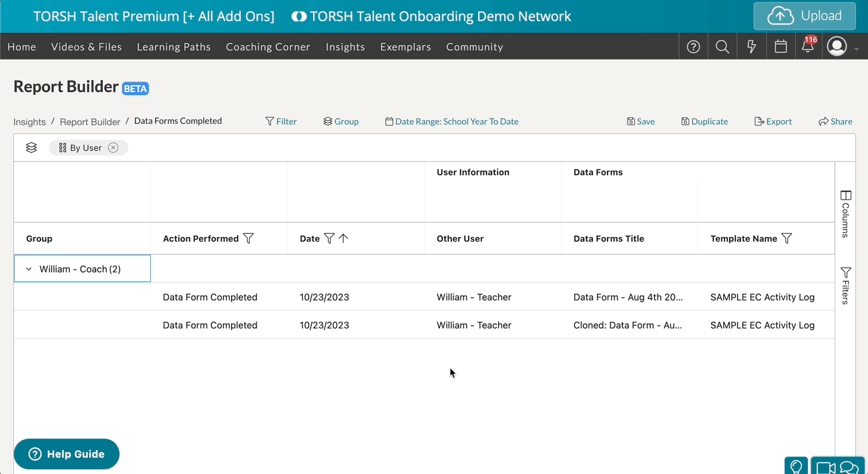868x474 pixels.
Task: Open the help question mark icon in navbar
Action: [x=694, y=47]
